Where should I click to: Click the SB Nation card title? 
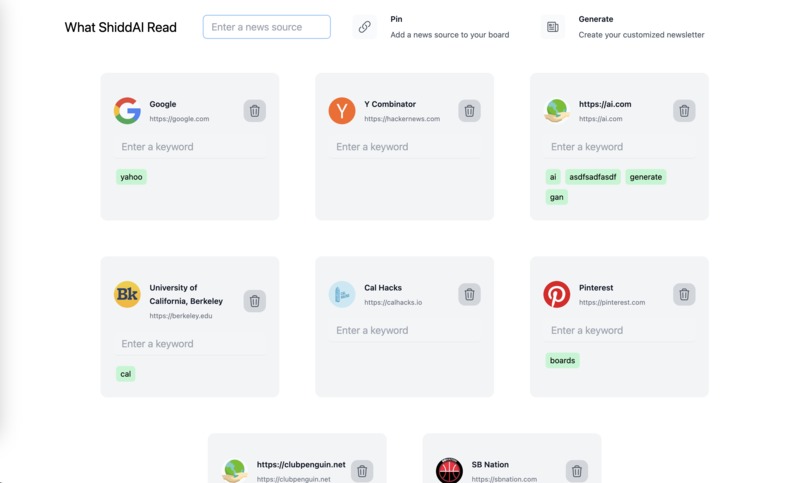(x=490, y=465)
